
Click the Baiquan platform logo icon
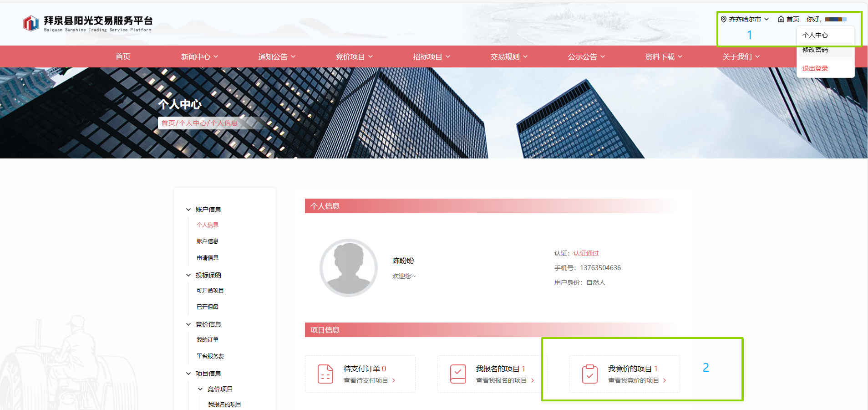31,23
